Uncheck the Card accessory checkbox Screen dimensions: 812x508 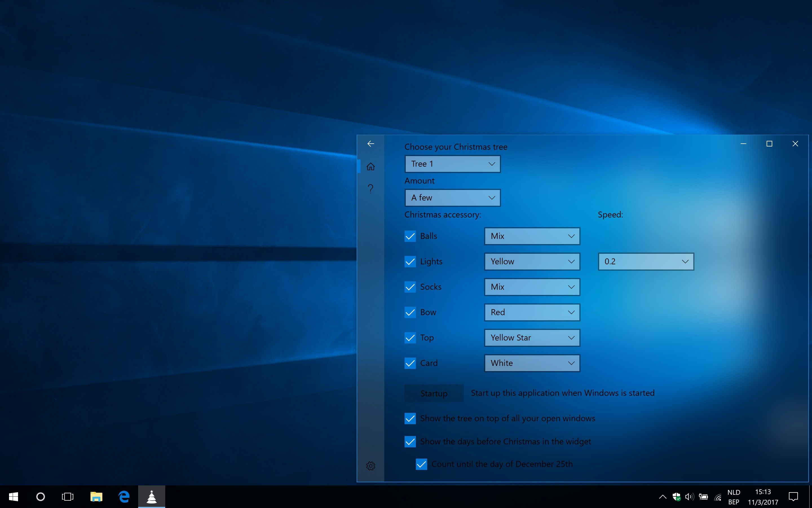[410, 363]
